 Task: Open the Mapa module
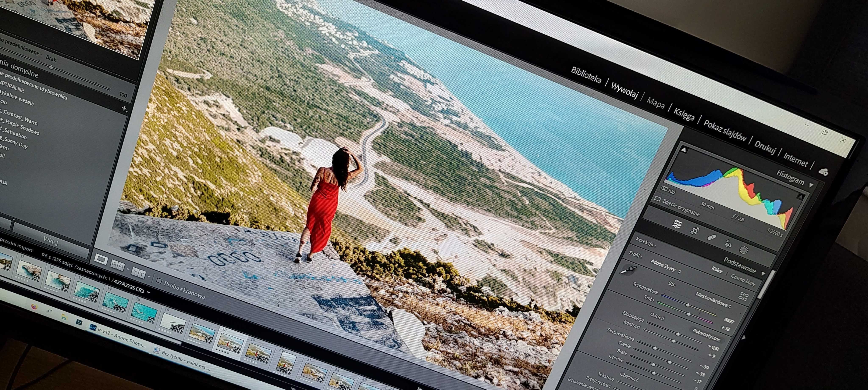[655, 103]
